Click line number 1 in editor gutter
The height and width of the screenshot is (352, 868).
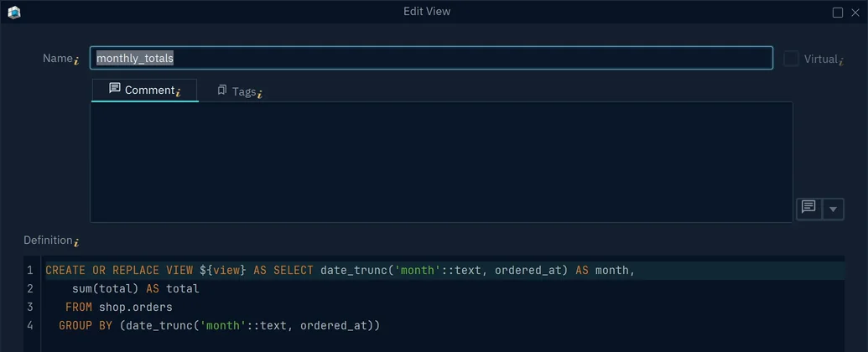[x=30, y=271]
